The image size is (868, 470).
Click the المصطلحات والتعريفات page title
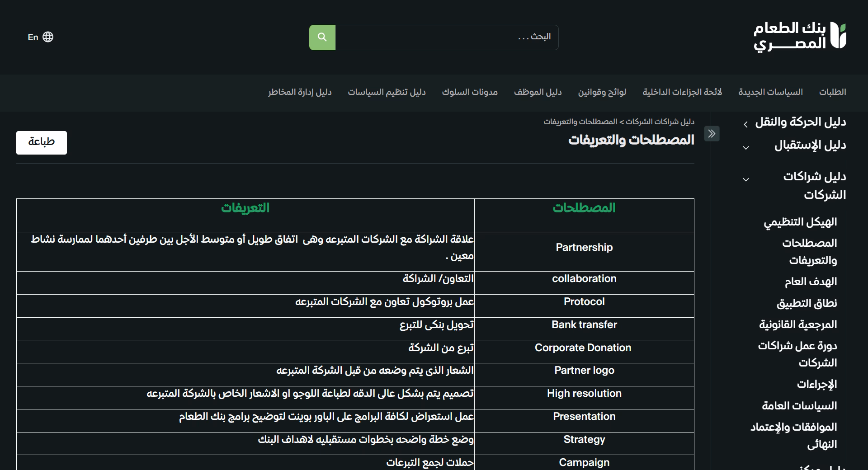click(631, 140)
